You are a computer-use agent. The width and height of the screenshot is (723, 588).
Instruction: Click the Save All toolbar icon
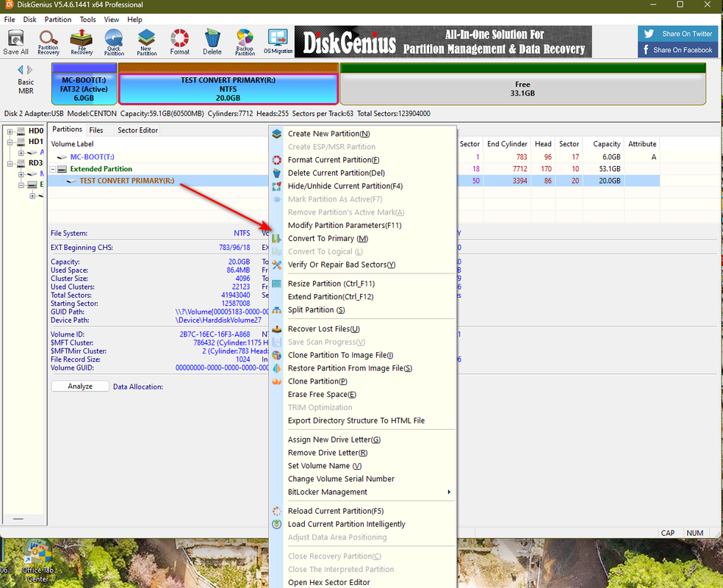pyautogui.click(x=15, y=42)
